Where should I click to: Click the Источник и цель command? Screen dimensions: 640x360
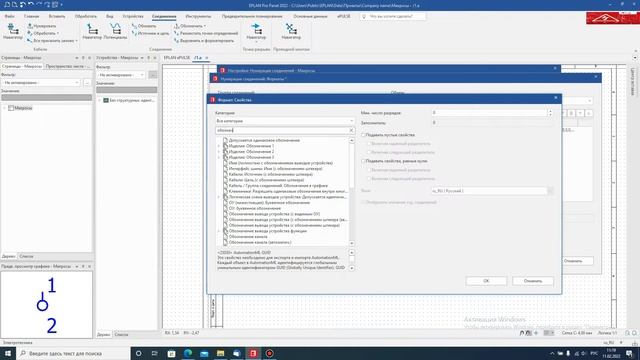coord(151,33)
